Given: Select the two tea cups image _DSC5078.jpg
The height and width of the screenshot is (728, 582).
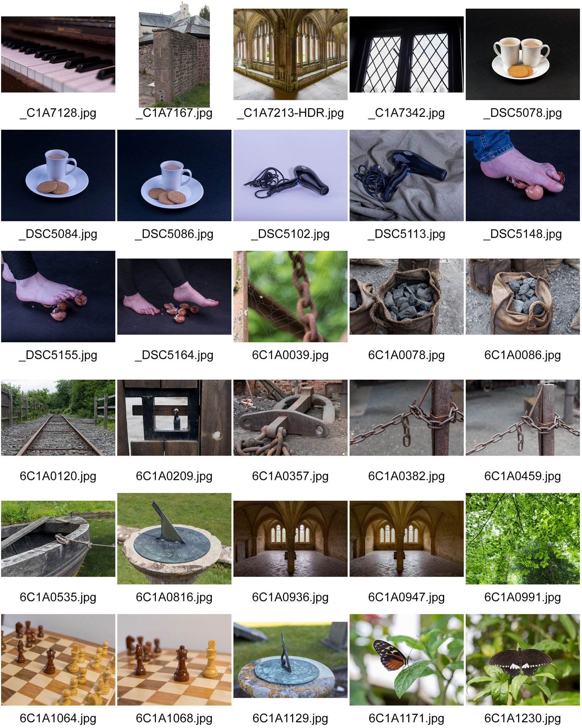Looking at the screenshot, I should click(x=523, y=54).
